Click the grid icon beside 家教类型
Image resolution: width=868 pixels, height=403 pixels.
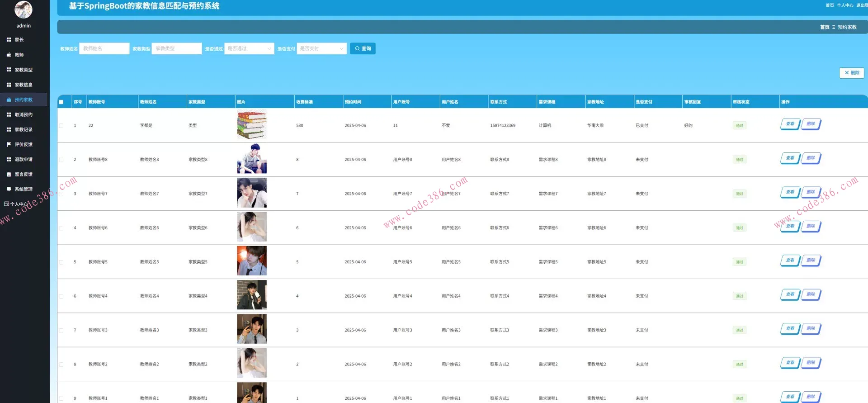(x=9, y=70)
